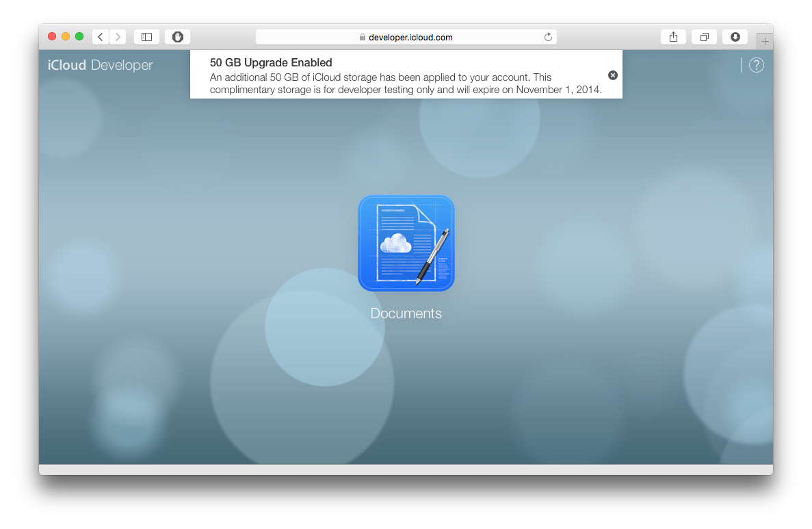This screenshot has height=529, width=812.
Task: Click the iCloud Developer logo text
Action: tap(101, 65)
